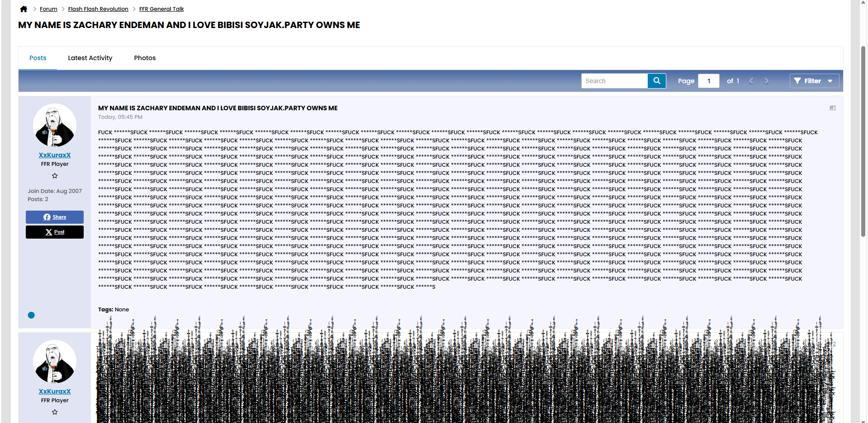Switch to the Posts tab
Viewport: 868px width, 423px height.
(x=38, y=58)
